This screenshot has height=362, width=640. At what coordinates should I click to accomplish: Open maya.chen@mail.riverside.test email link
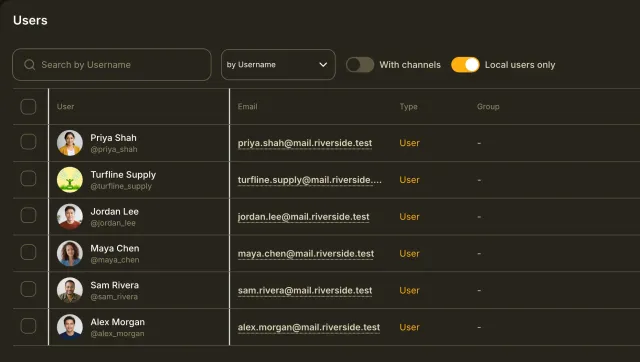306,253
